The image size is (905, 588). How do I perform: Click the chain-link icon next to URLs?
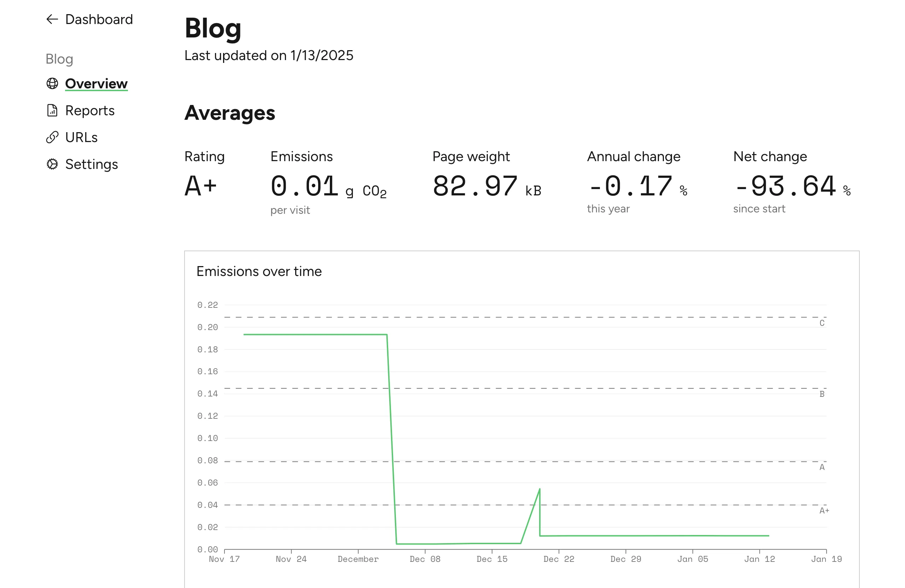point(52,137)
